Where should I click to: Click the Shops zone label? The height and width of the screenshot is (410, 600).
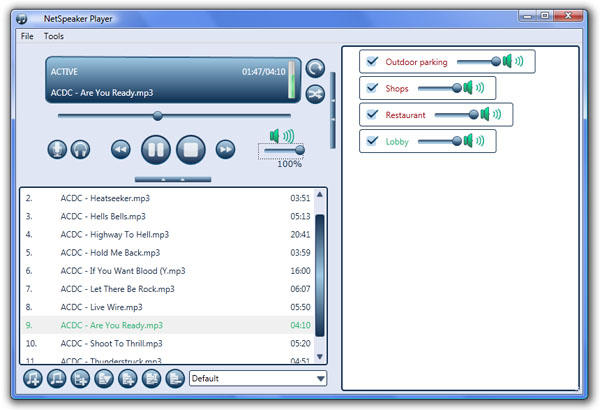coord(397,88)
